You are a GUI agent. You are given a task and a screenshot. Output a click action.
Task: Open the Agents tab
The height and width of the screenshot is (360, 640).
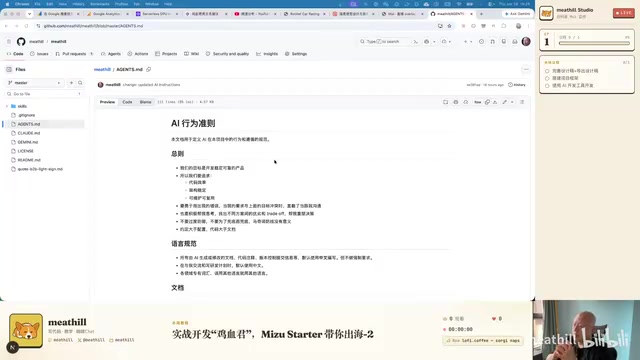pos(111,54)
